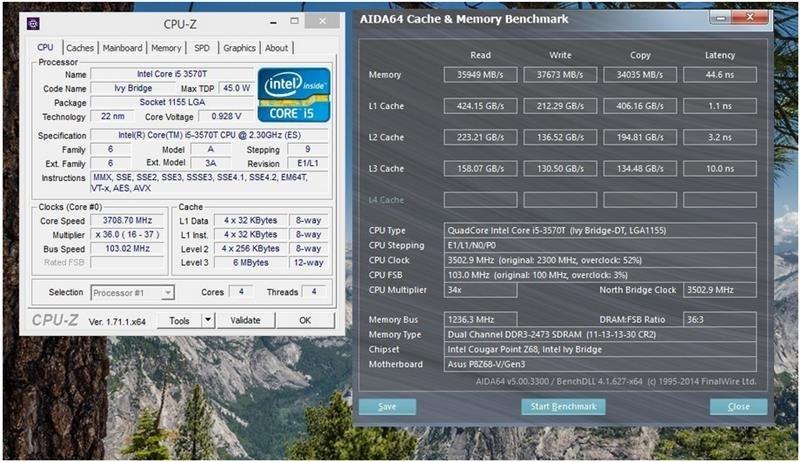The image size is (800, 462).
Task: Click the Multiplier value x 36.0
Action: click(127, 235)
